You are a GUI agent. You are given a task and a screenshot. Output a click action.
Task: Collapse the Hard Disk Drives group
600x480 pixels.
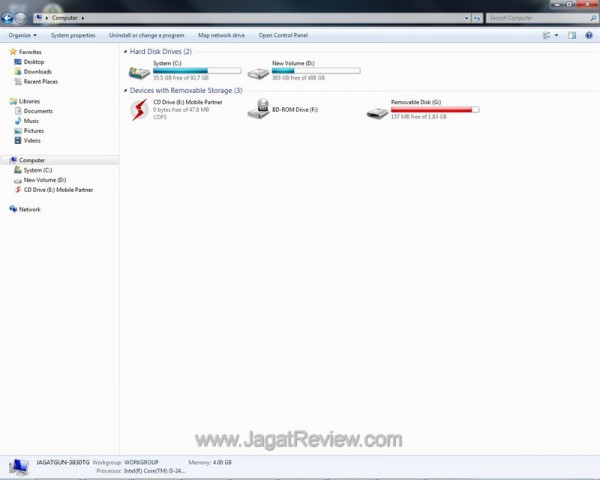tap(125, 51)
